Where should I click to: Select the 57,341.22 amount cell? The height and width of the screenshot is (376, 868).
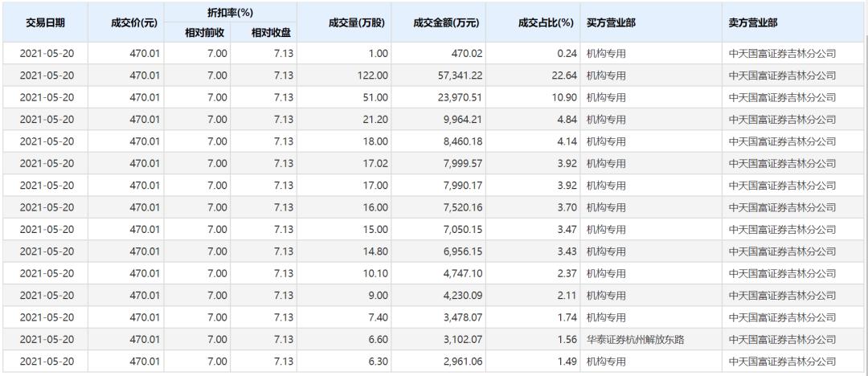click(459, 76)
